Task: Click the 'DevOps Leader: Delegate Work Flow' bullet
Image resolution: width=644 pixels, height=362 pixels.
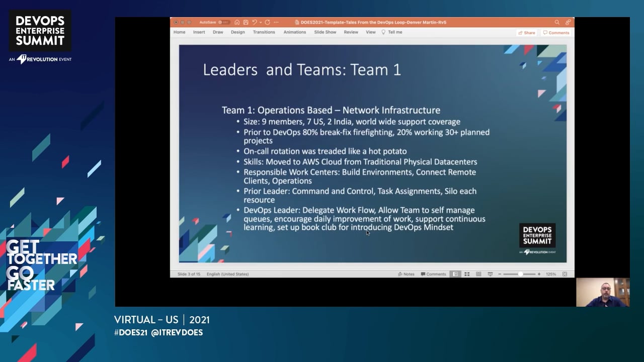Action: coord(364,219)
